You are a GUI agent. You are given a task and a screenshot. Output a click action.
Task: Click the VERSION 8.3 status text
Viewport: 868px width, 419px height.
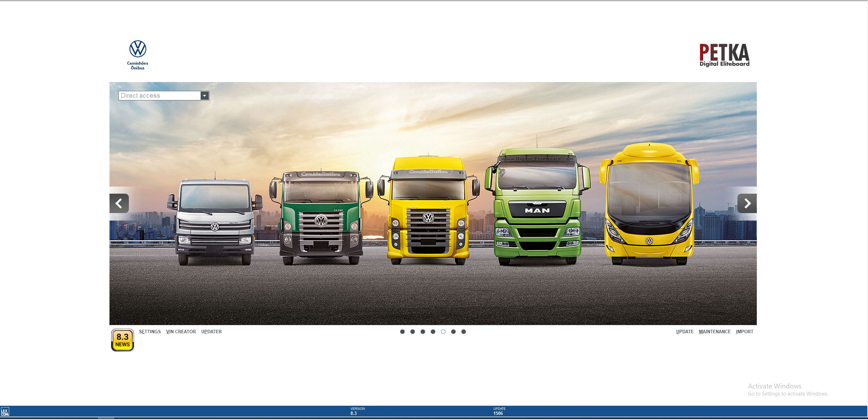point(357,411)
